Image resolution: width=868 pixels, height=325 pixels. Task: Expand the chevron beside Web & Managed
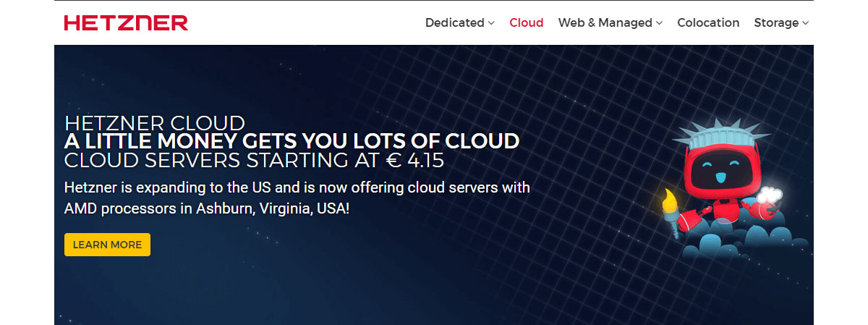pos(659,23)
